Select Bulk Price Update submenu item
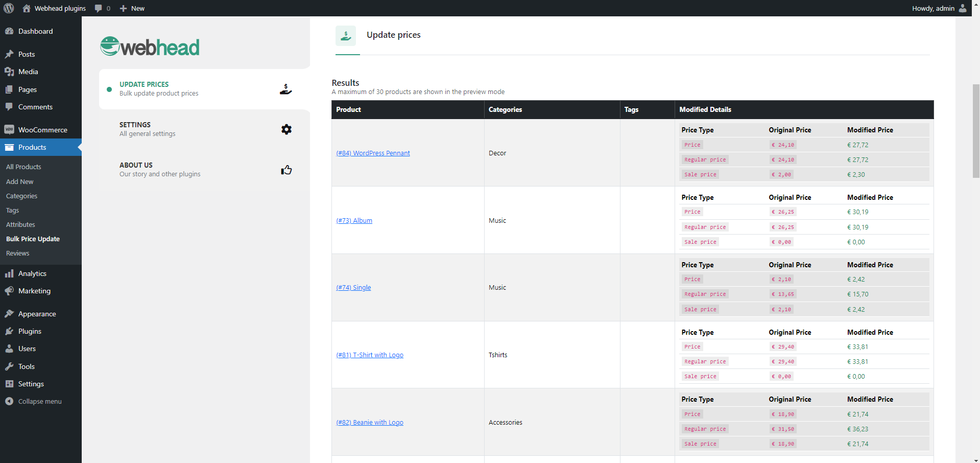 33,239
